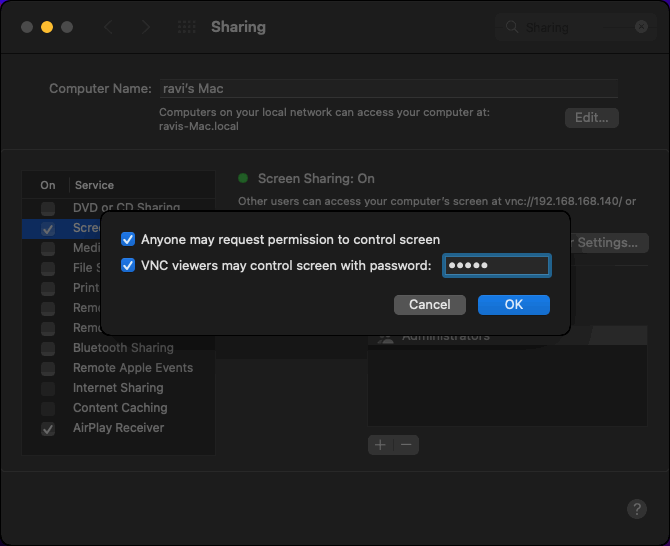Image resolution: width=670 pixels, height=546 pixels.
Task: Enable DVD or CD Sharing checkbox
Action: [x=48, y=208]
